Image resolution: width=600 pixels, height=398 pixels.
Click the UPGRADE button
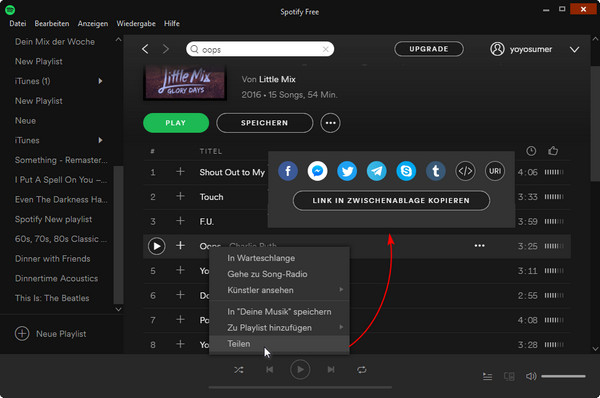429,49
